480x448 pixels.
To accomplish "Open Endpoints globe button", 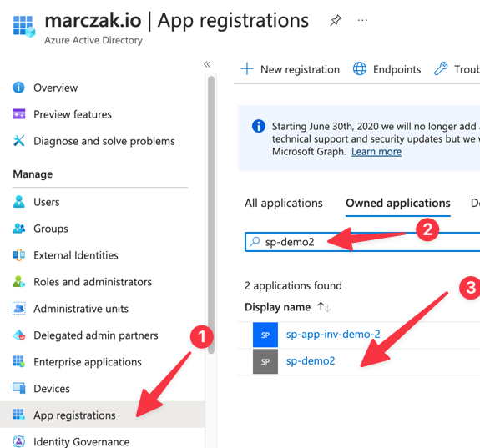I will click(x=387, y=69).
